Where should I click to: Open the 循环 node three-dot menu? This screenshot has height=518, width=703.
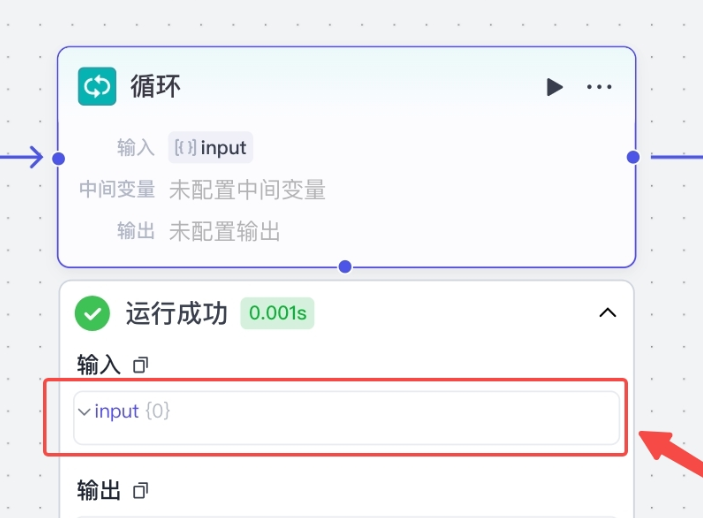[599, 87]
